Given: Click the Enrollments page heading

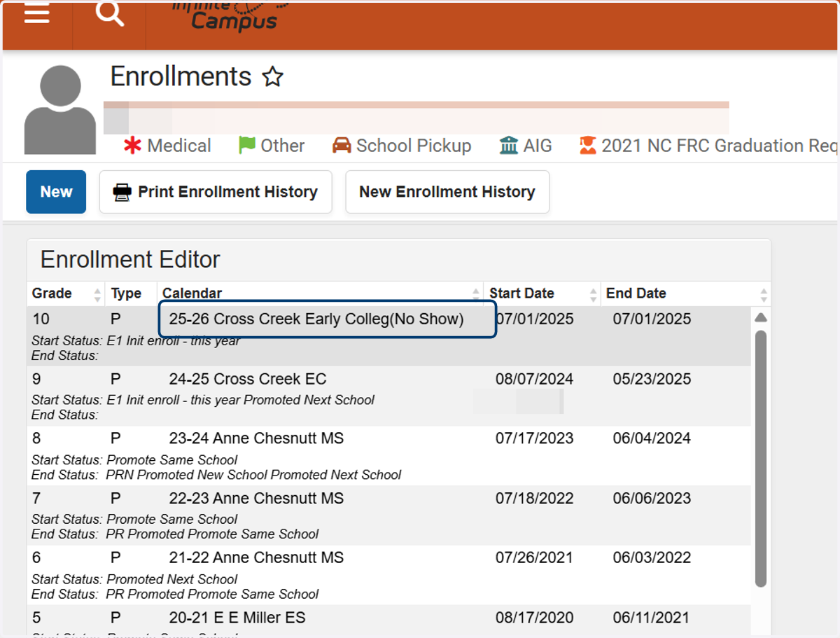Looking at the screenshot, I should point(181,76).
